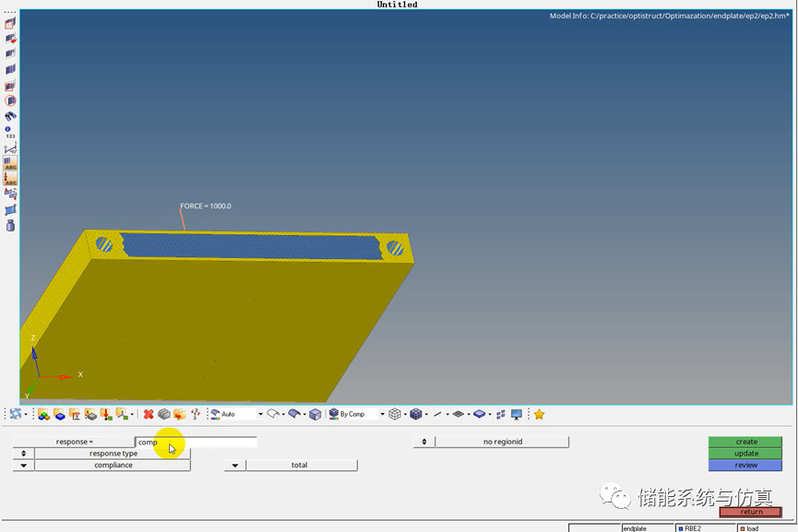Click the Reverse mask icon with red arrow
Screen dimensions: 798x532
coord(10,39)
